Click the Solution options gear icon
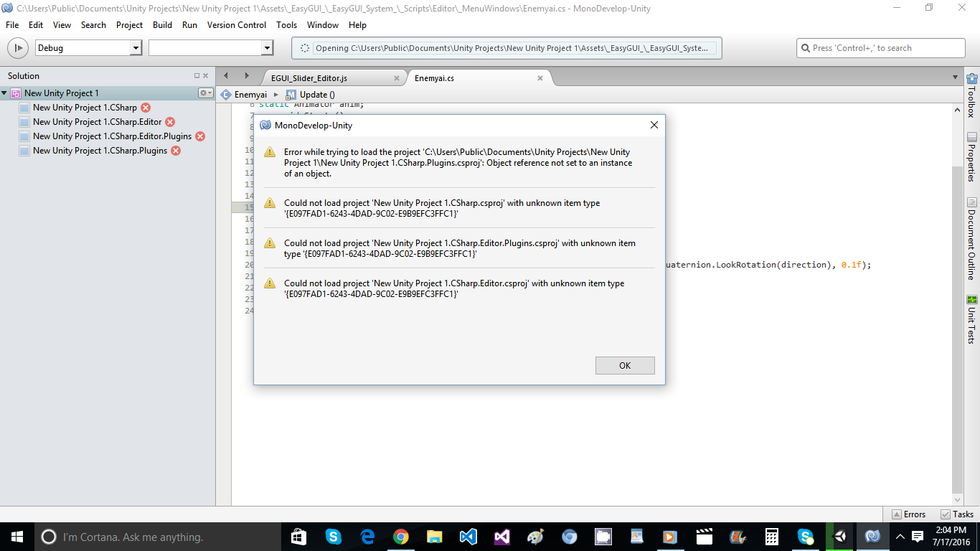Viewport: 980px width, 551px height. [x=206, y=93]
